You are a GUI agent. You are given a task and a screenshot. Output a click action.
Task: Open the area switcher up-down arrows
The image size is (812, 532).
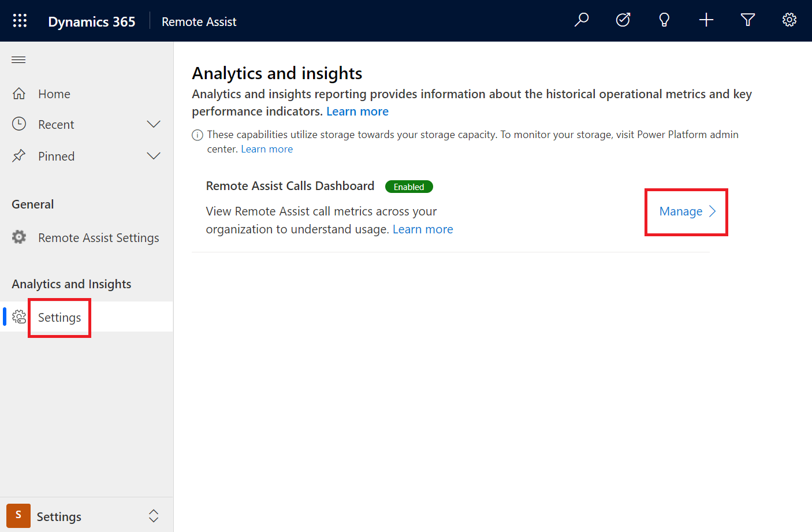pyautogui.click(x=154, y=516)
